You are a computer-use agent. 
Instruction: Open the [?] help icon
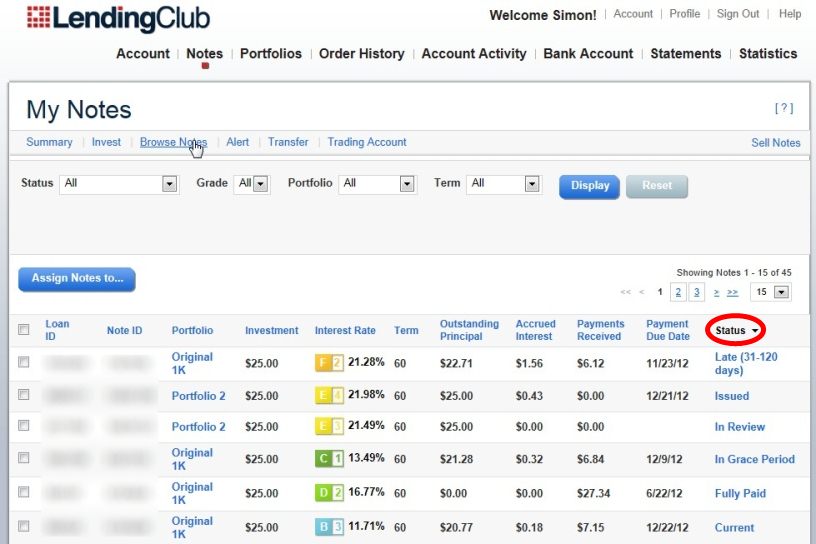[x=783, y=108]
